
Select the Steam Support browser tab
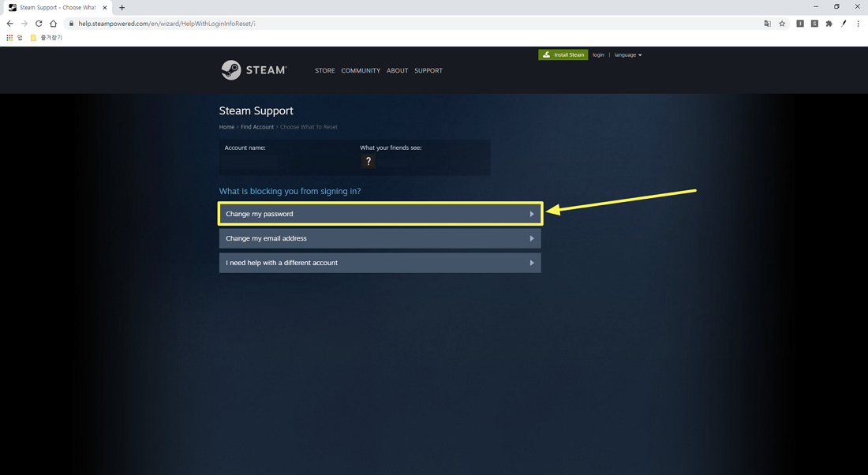[58, 8]
